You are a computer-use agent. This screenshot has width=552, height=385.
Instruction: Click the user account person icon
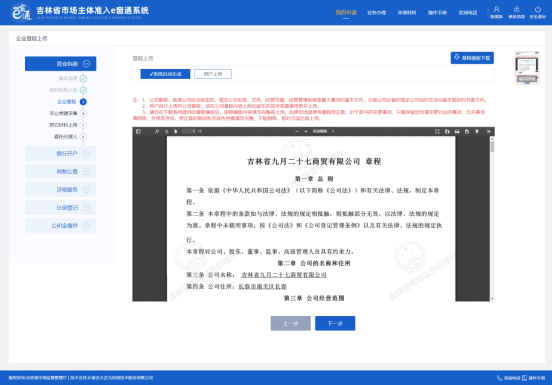pyautogui.click(x=496, y=12)
